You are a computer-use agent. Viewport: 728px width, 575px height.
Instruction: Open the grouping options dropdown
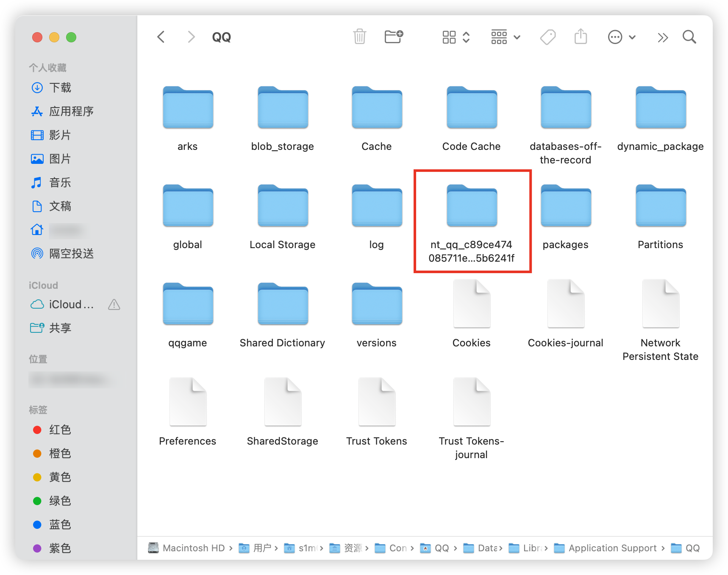pos(505,37)
